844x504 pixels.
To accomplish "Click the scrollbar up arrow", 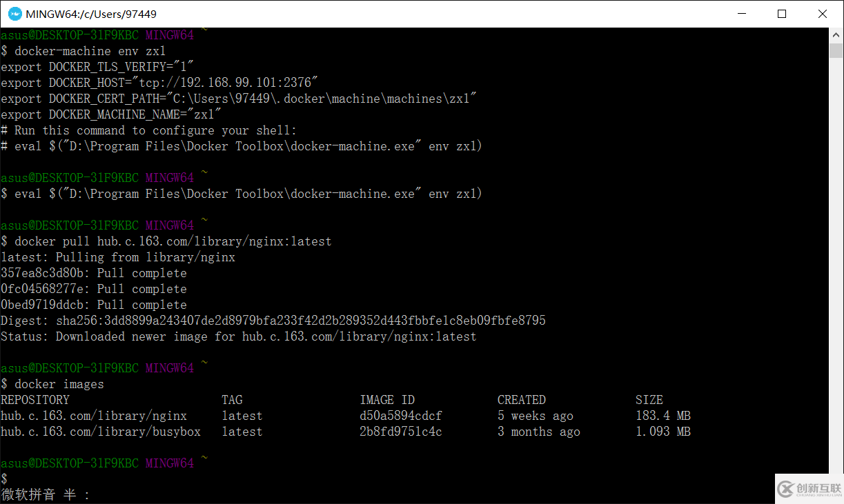I will (836, 34).
